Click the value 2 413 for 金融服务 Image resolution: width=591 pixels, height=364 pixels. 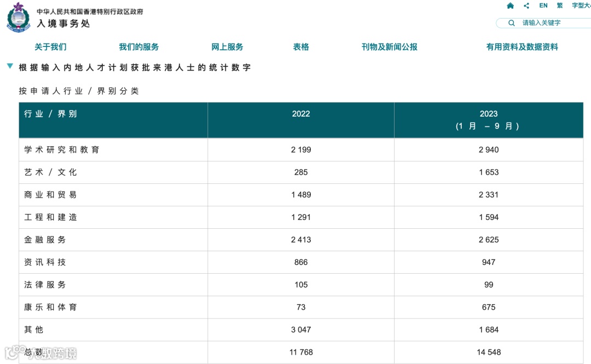[301, 240]
